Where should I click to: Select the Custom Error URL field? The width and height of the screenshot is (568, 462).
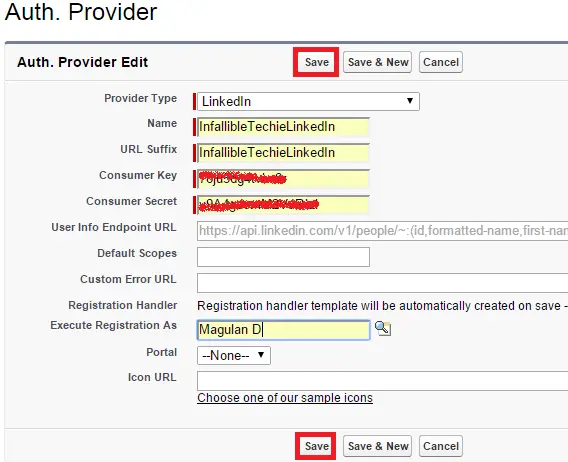click(383, 283)
